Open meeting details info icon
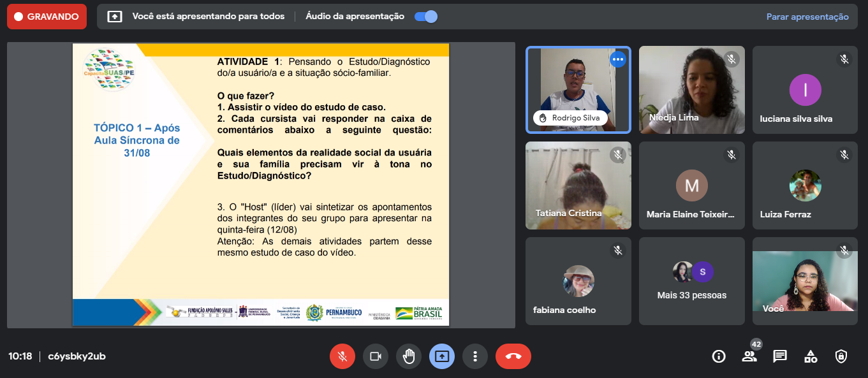The width and height of the screenshot is (868, 378). click(x=719, y=356)
